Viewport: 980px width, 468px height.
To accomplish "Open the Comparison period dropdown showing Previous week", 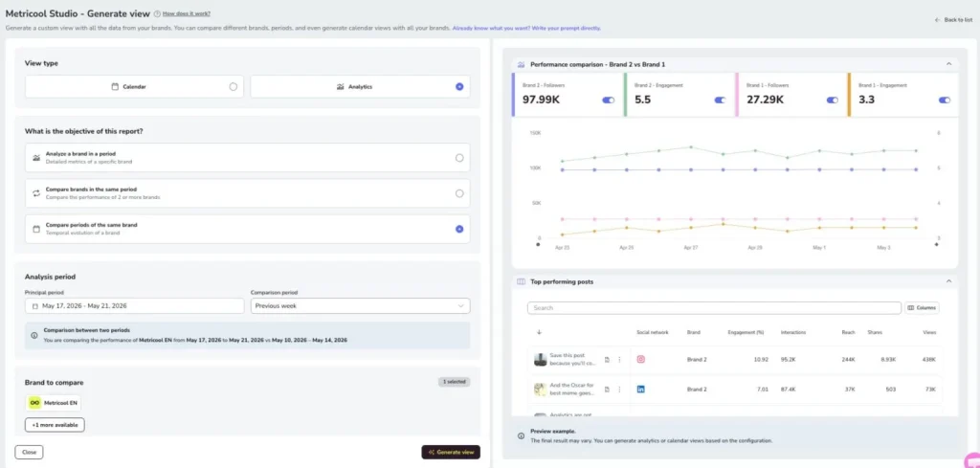I will tap(360, 306).
